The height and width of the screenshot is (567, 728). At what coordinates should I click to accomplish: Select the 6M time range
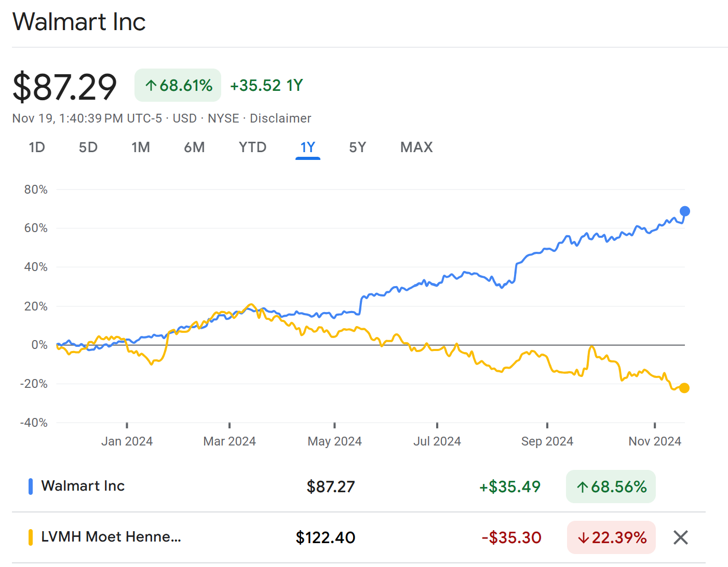195,147
